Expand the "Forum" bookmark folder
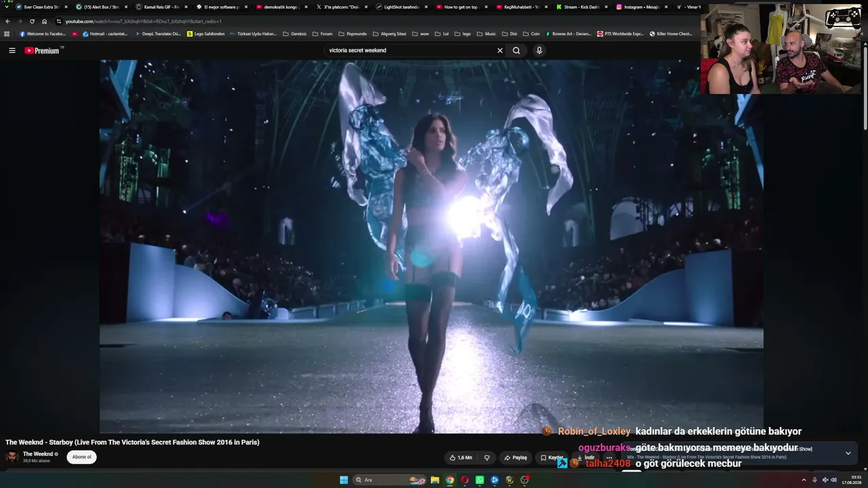 [323, 34]
